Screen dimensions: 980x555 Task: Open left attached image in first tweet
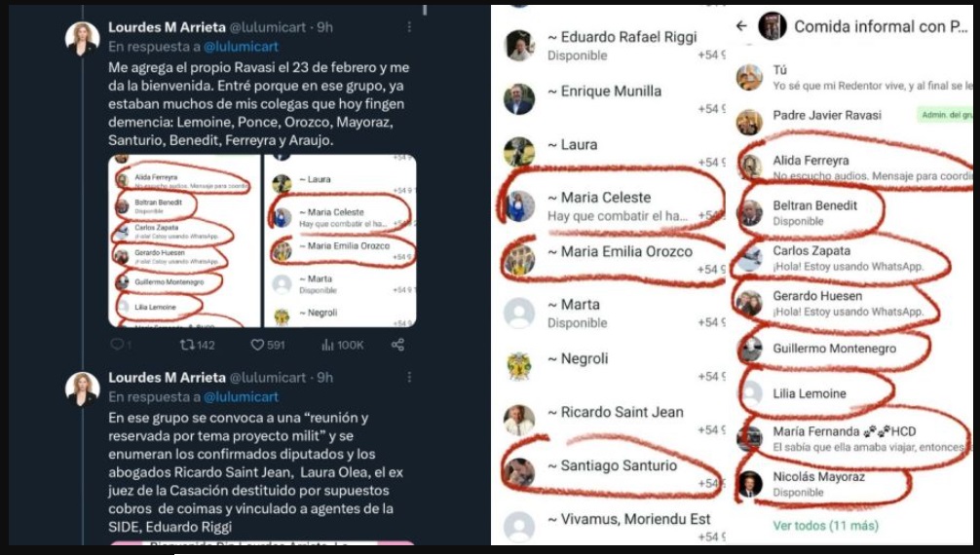pos(184,241)
